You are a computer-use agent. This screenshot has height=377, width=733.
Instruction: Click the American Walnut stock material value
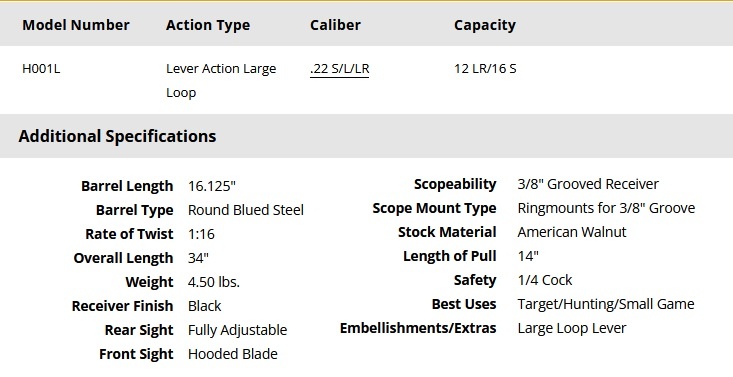(572, 232)
